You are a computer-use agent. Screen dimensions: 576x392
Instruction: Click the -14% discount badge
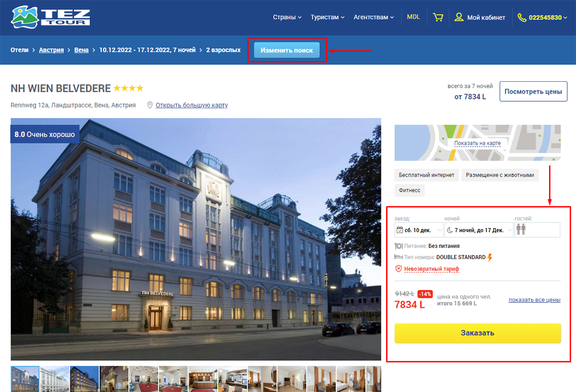(x=425, y=294)
